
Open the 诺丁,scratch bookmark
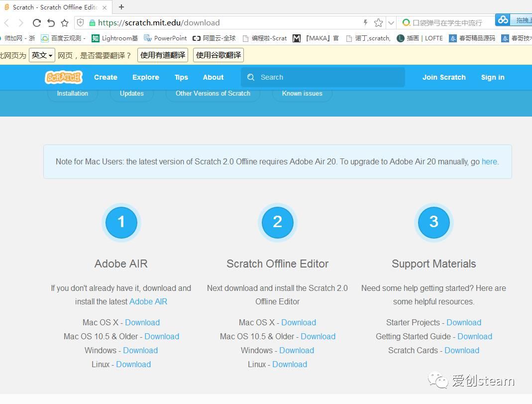pos(368,38)
